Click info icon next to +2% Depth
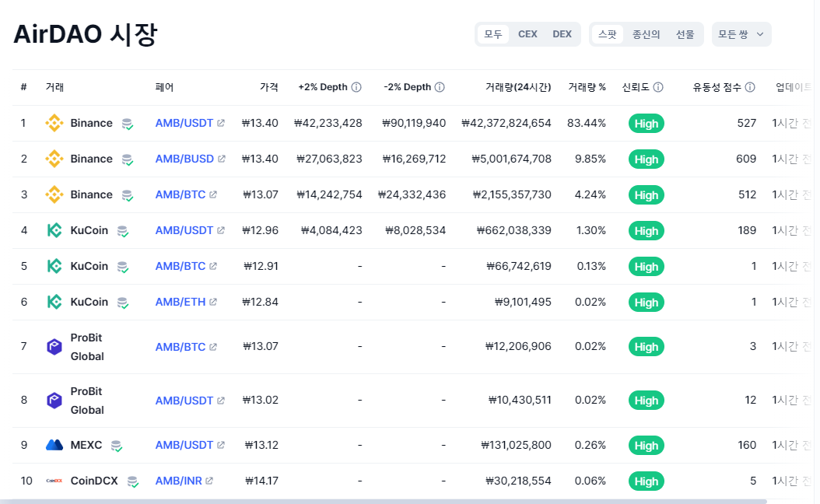Viewport: 820px width, 504px height. tap(356, 87)
